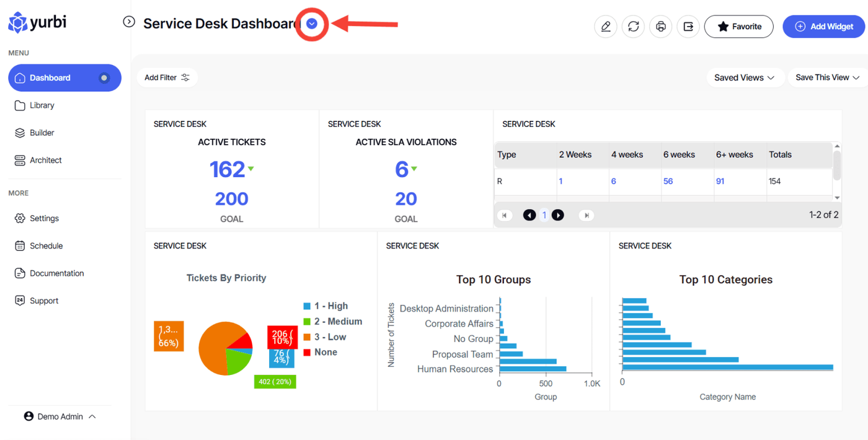
Task: Click the printer icon in the header
Action: (x=661, y=27)
